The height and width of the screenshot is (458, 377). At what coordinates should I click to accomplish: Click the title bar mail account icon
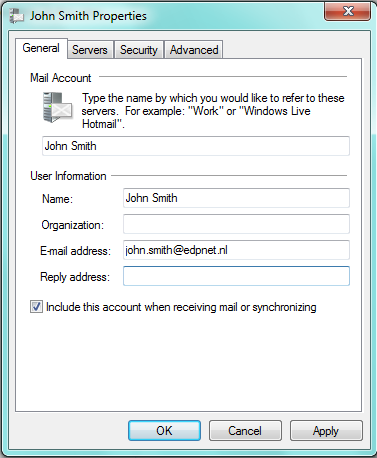(16, 16)
